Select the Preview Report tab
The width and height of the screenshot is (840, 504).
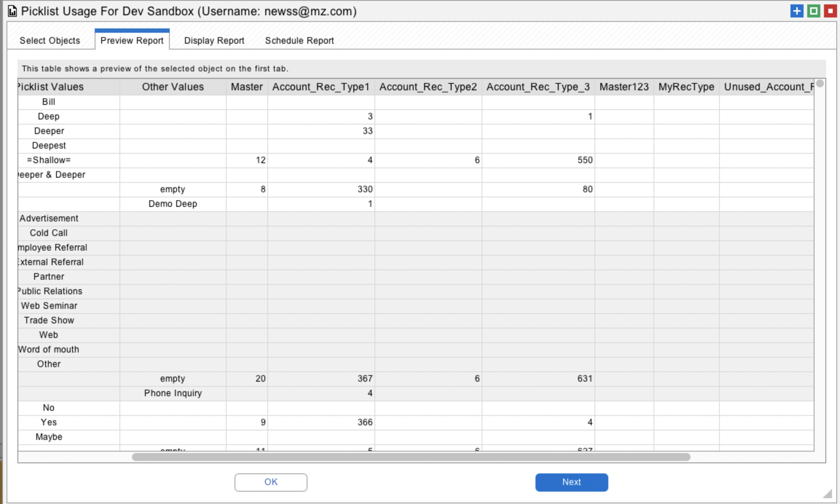(132, 40)
